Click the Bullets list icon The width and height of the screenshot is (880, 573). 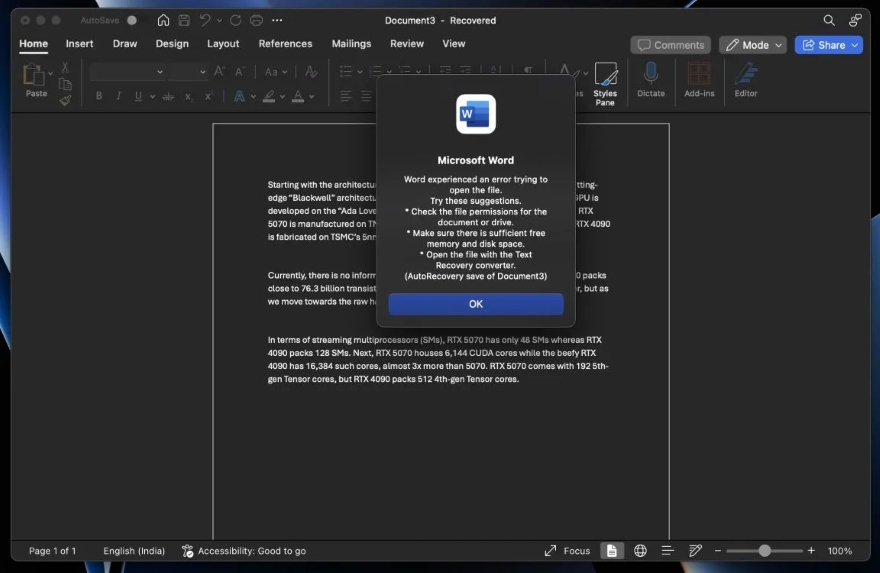click(346, 71)
